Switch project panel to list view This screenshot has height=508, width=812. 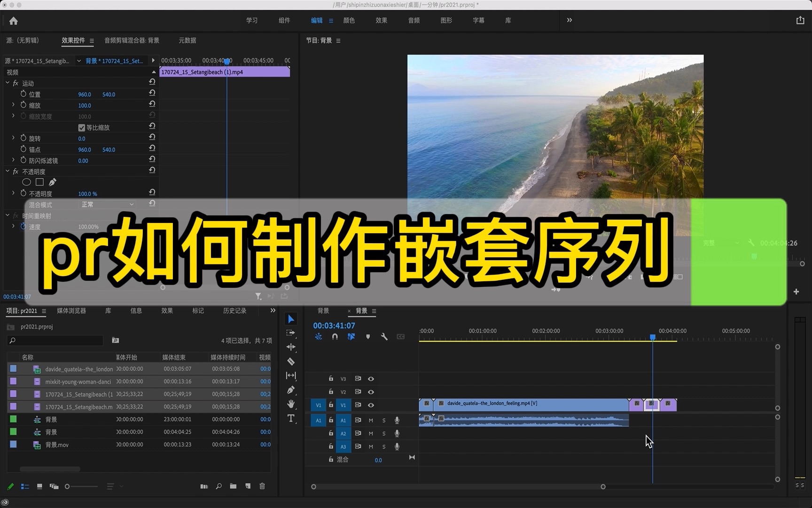click(25, 486)
